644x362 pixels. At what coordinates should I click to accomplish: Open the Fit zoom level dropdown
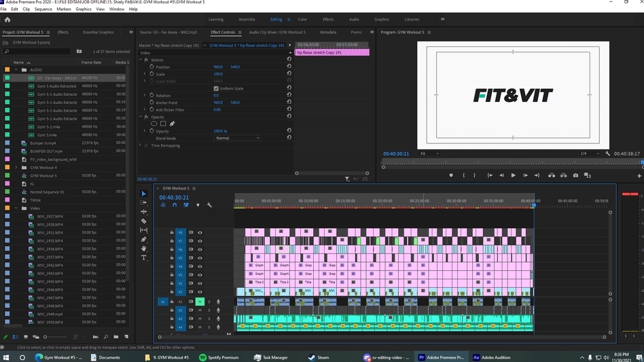point(429,153)
